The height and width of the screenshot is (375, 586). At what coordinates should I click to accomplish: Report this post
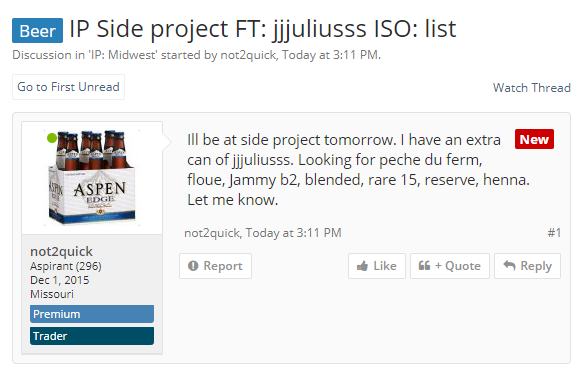point(215,266)
